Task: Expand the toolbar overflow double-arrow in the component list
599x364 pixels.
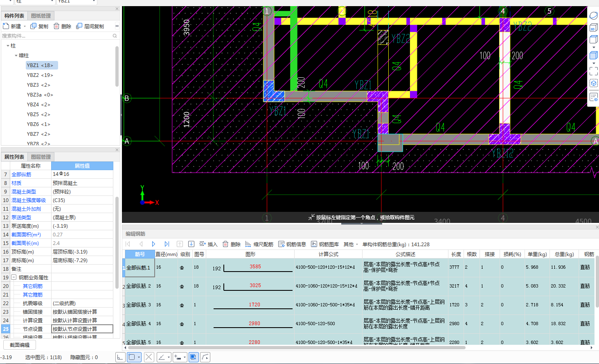Action: tap(117, 26)
